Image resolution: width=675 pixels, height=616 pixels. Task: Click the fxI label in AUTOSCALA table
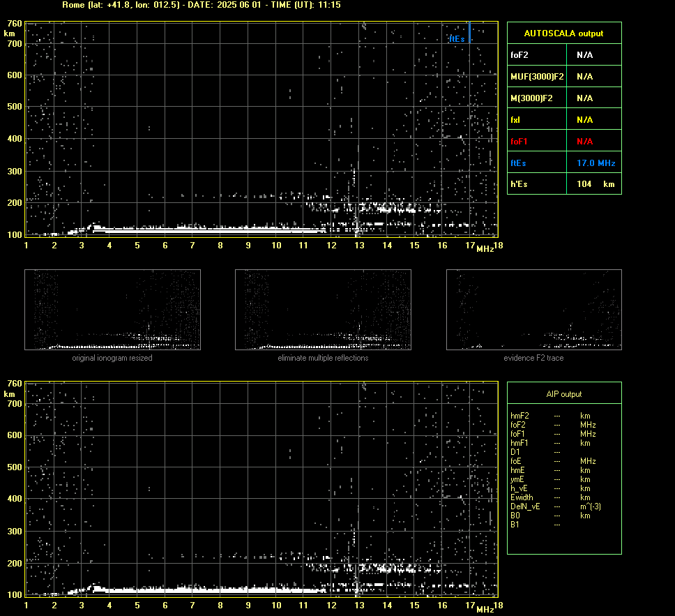pos(515,120)
